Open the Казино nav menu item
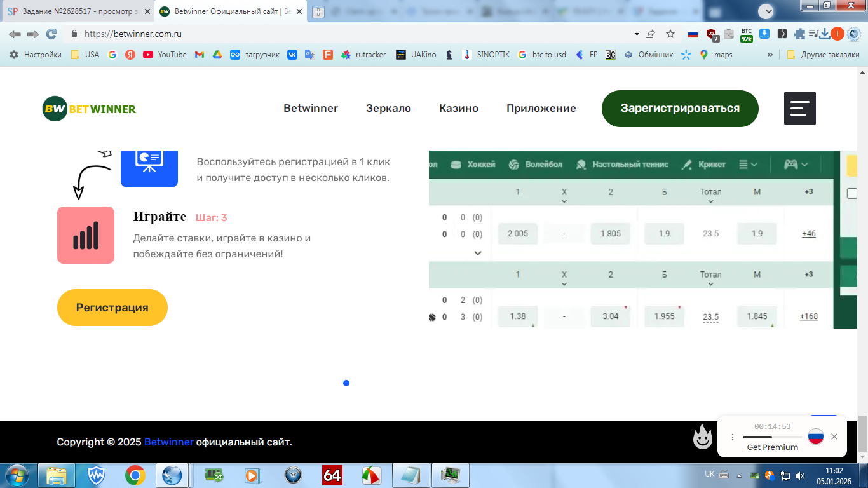 coord(459,108)
